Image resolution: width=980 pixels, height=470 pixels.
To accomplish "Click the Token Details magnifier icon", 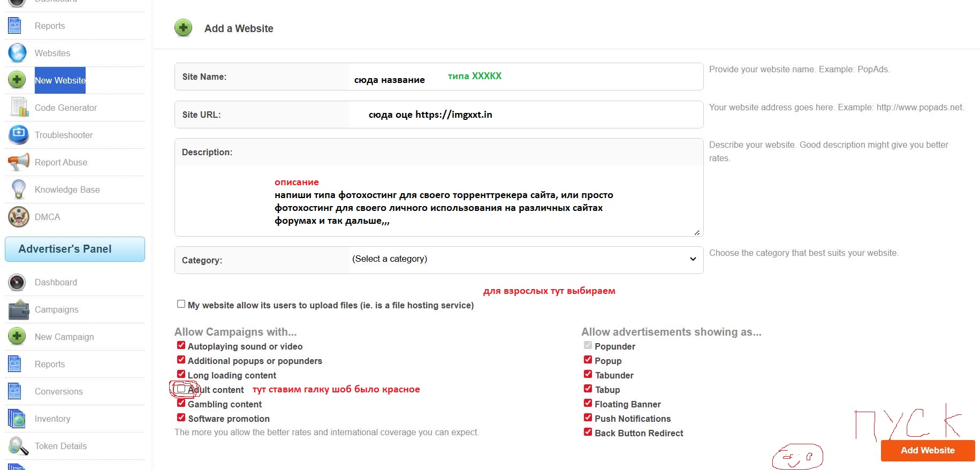I will [x=18, y=446].
